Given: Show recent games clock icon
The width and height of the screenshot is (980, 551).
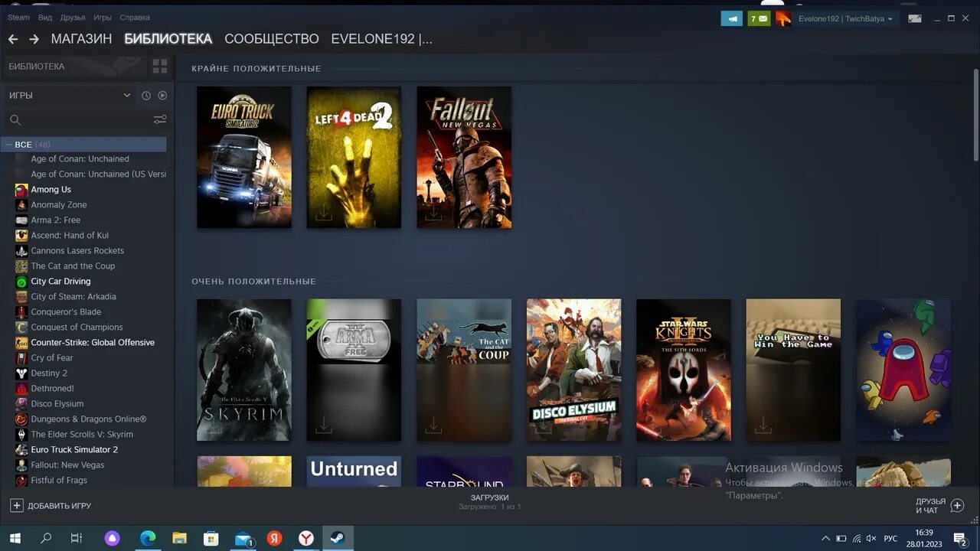Looking at the screenshot, I should click(x=146, y=96).
